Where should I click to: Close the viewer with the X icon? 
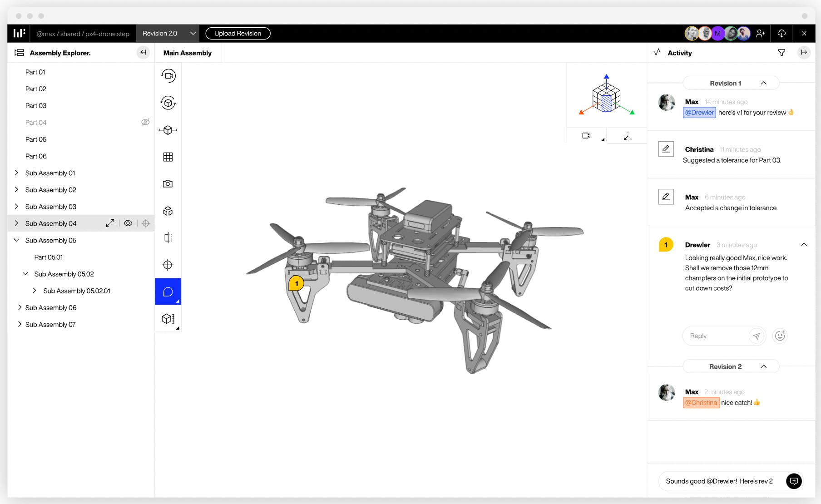click(x=804, y=34)
